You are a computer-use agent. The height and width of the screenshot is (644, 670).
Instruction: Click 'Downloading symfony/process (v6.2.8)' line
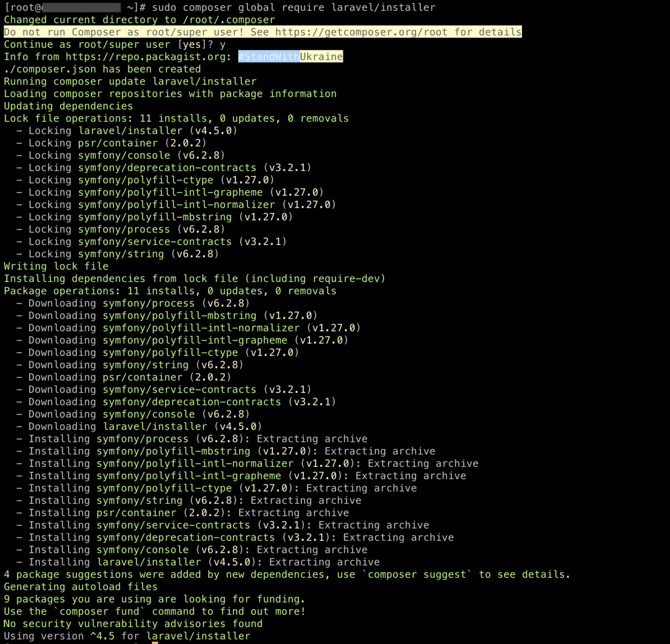(x=133, y=302)
